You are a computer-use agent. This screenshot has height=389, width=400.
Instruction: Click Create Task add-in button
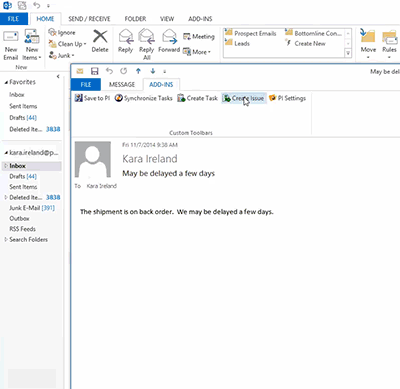[x=197, y=98]
